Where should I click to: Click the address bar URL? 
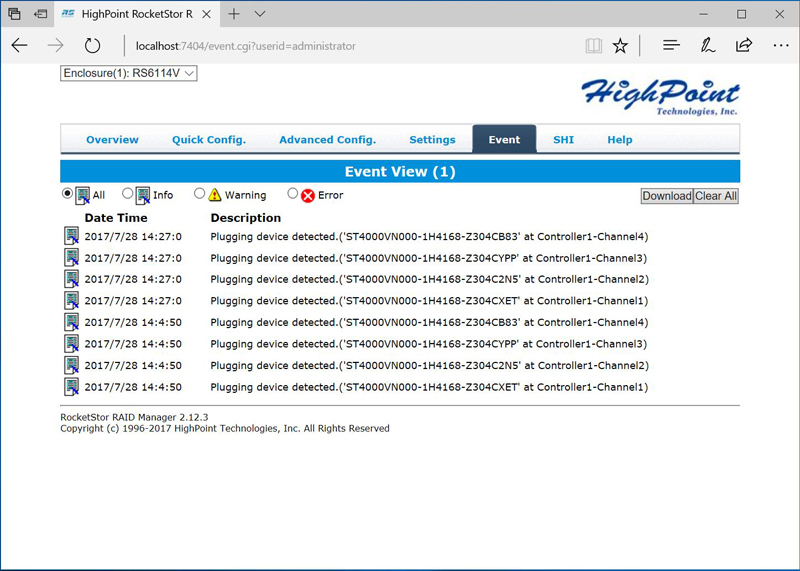pyautogui.click(x=245, y=46)
